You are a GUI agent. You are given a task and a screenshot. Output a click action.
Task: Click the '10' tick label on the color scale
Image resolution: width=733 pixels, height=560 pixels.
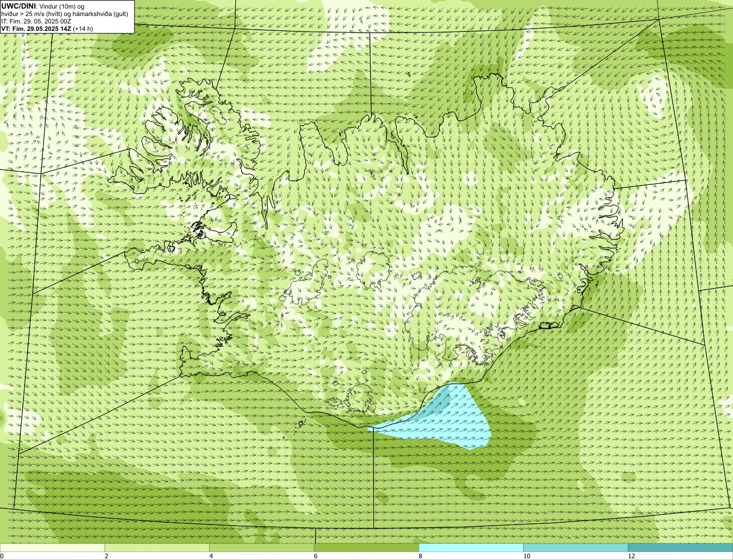[x=526, y=556]
